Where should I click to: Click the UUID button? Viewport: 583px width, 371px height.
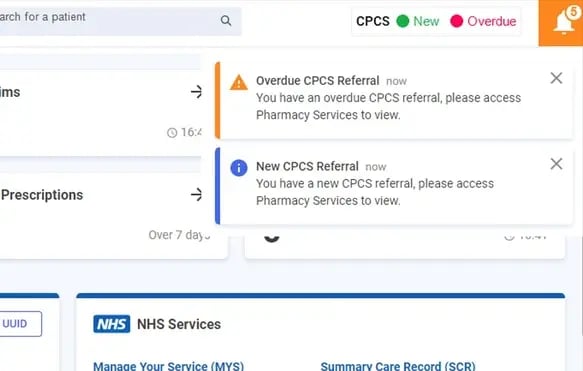click(19, 324)
